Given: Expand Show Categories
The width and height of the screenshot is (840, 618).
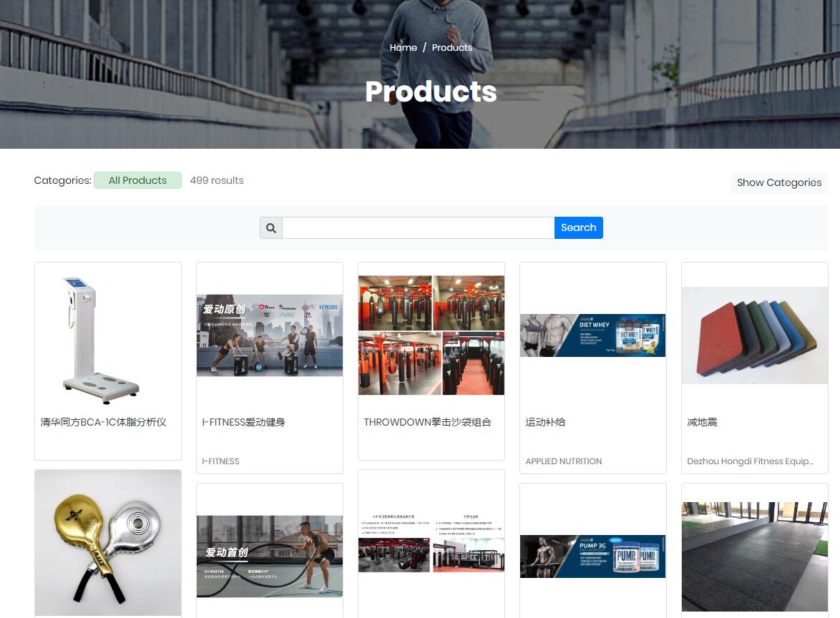Looking at the screenshot, I should pos(779,182).
